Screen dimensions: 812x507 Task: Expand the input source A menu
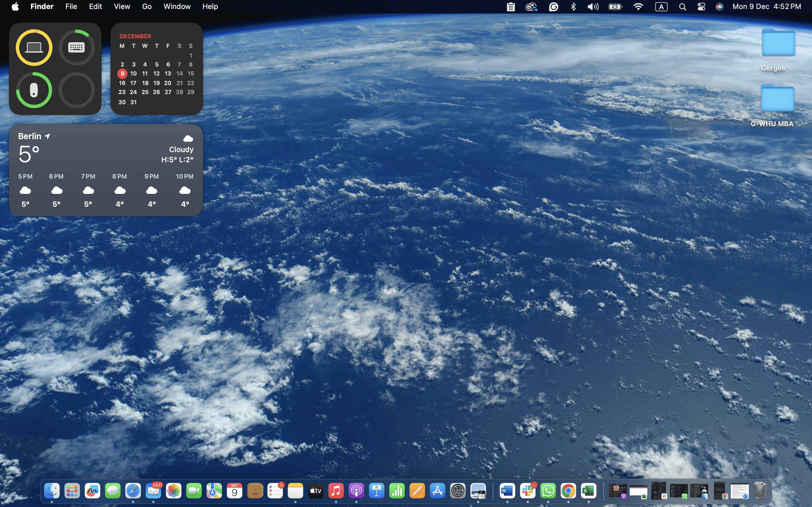(661, 7)
